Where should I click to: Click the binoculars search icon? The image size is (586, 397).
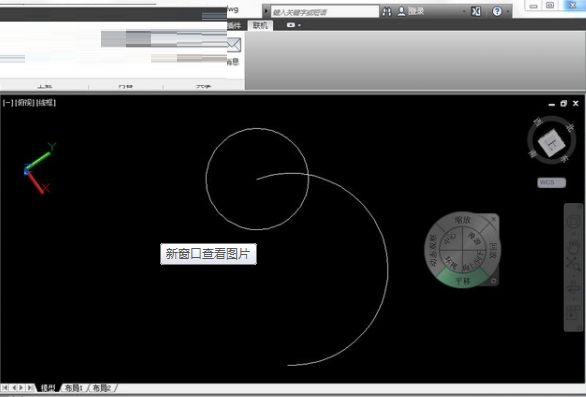click(x=387, y=12)
